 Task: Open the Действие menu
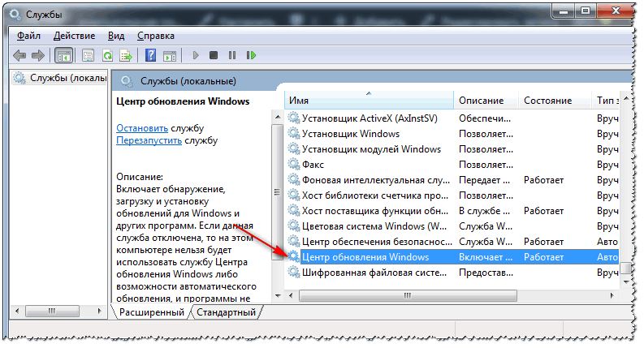click(74, 37)
